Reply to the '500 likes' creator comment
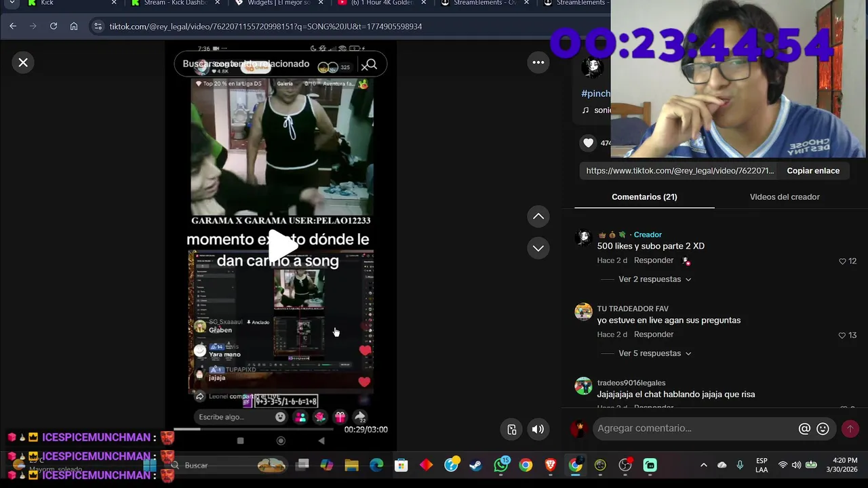The image size is (868, 488). (654, 260)
